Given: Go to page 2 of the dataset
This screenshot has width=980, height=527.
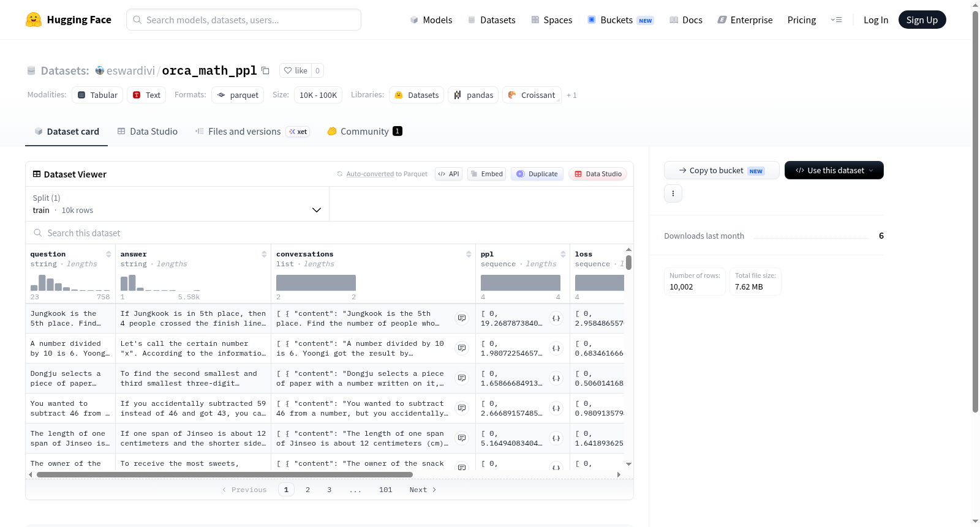Looking at the screenshot, I should [307, 490].
